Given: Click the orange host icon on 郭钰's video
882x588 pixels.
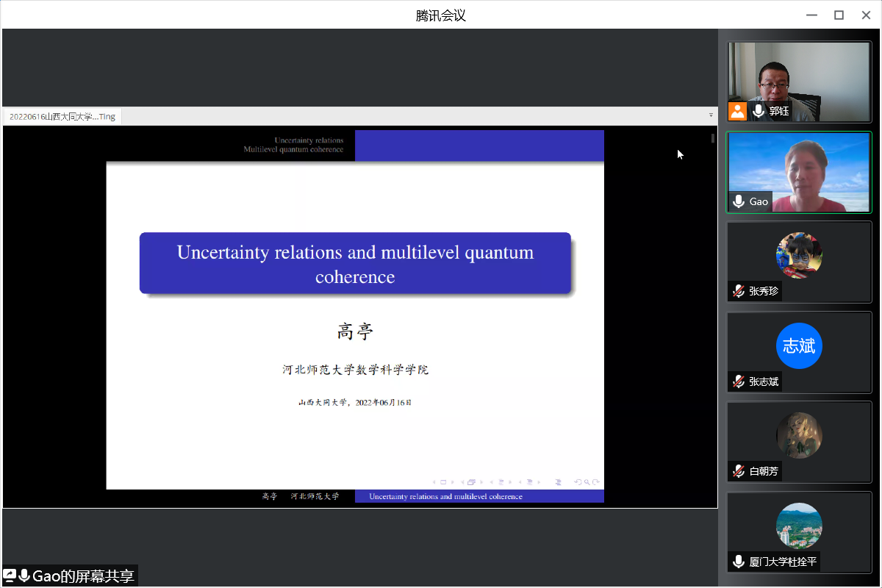Looking at the screenshot, I should coord(737,111).
